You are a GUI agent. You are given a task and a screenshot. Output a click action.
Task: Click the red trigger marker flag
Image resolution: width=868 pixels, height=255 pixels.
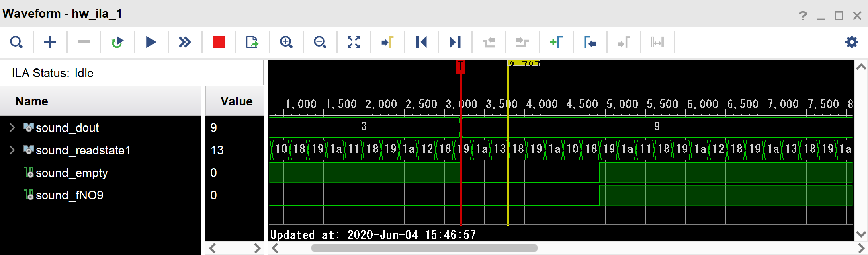(461, 66)
